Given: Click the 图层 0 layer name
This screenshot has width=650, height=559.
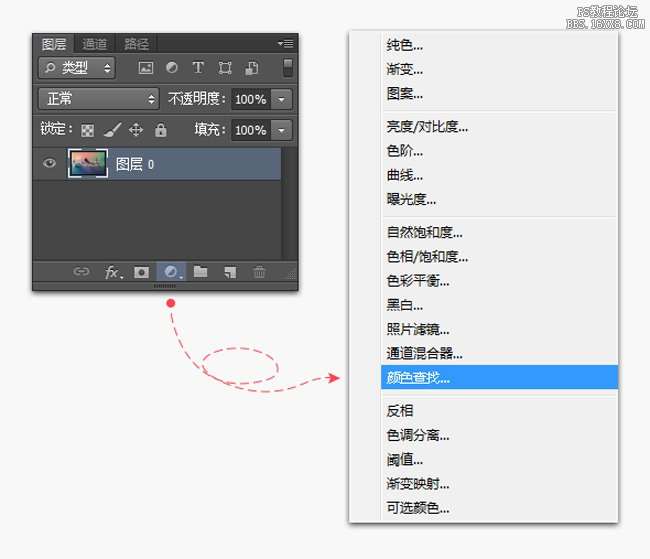Looking at the screenshot, I should pos(135,164).
